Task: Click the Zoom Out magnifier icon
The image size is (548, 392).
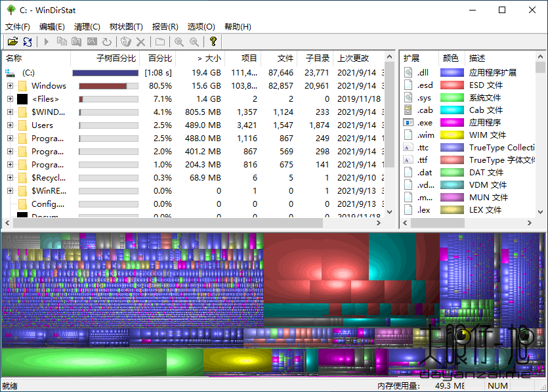Action: click(194, 42)
